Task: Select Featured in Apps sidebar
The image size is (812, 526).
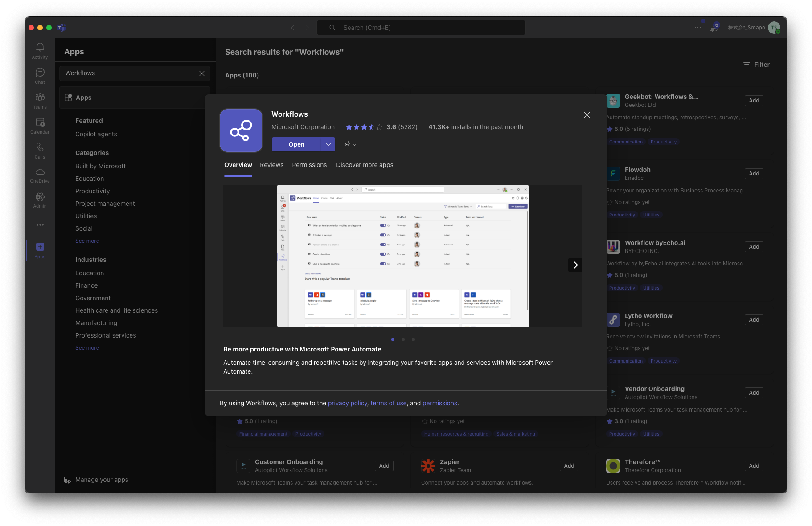Action: coord(89,121)
